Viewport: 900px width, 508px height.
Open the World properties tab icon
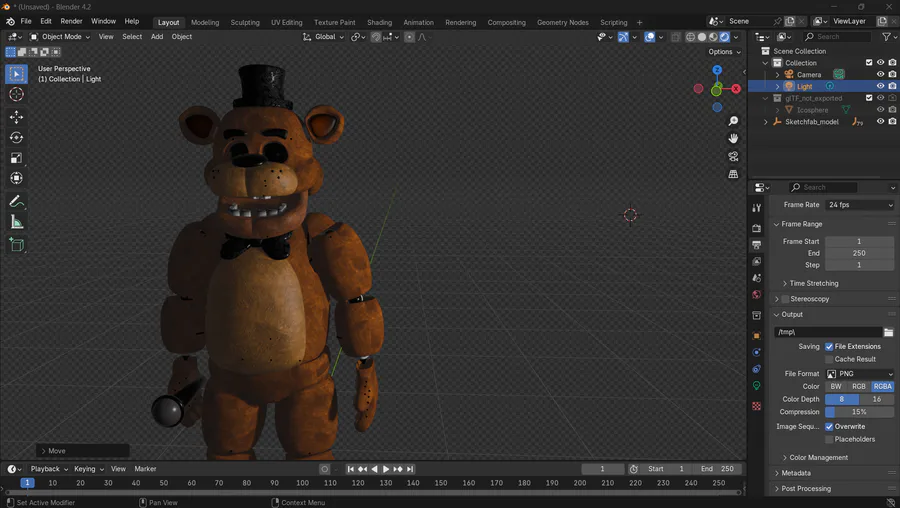tap(757, 295)
